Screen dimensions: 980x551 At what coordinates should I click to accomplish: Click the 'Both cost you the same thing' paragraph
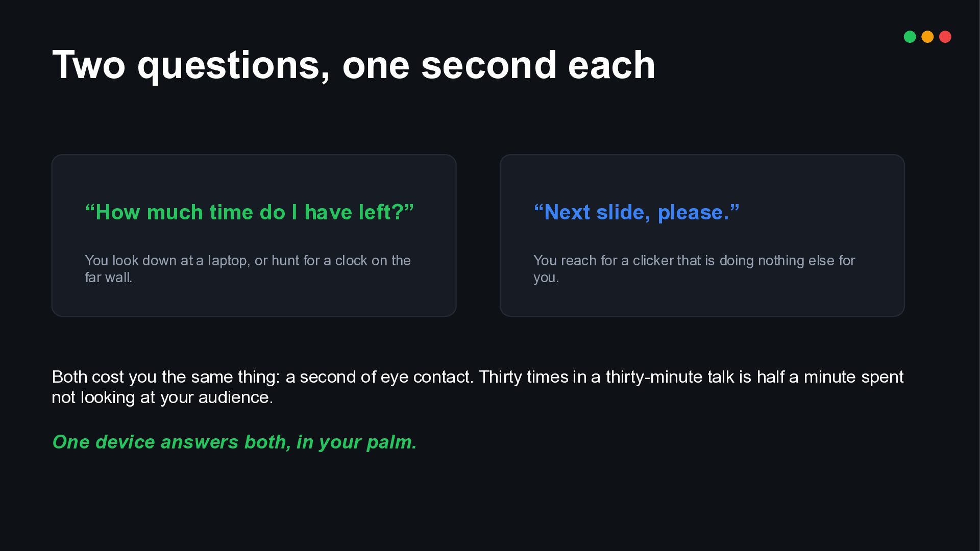478,387
